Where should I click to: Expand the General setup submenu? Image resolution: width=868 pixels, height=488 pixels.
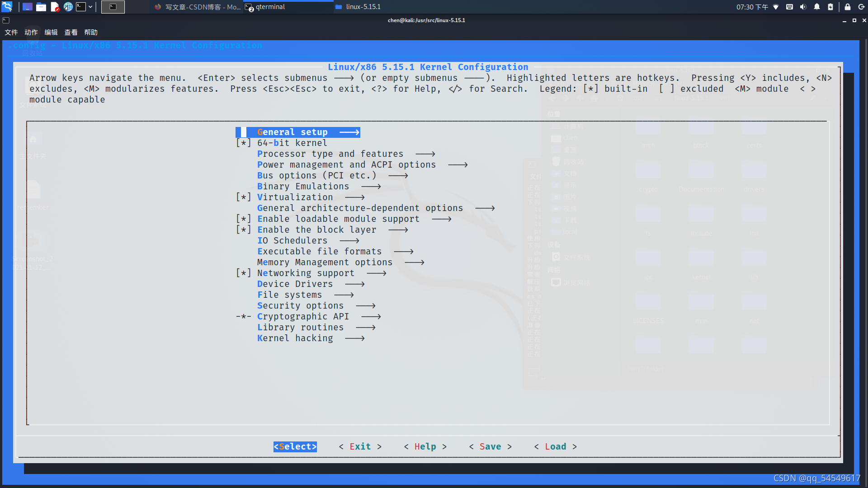pos(296,131)
